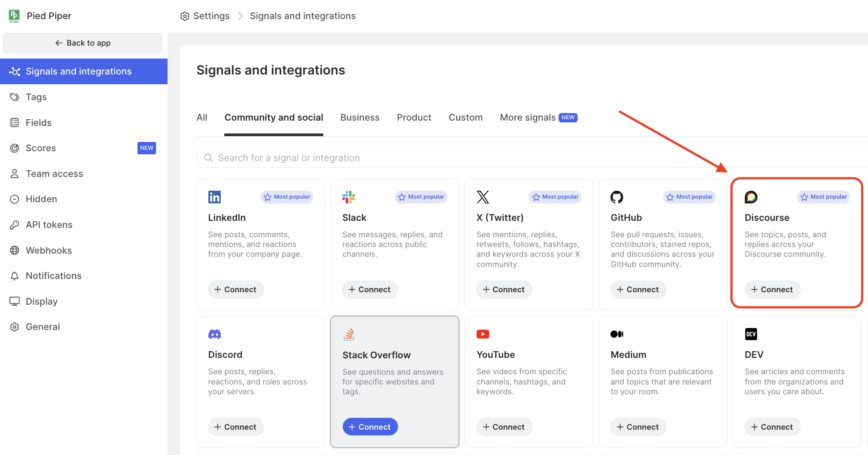Open Tags settings in sidebar

pyautogui.click(x=84, y=97)
